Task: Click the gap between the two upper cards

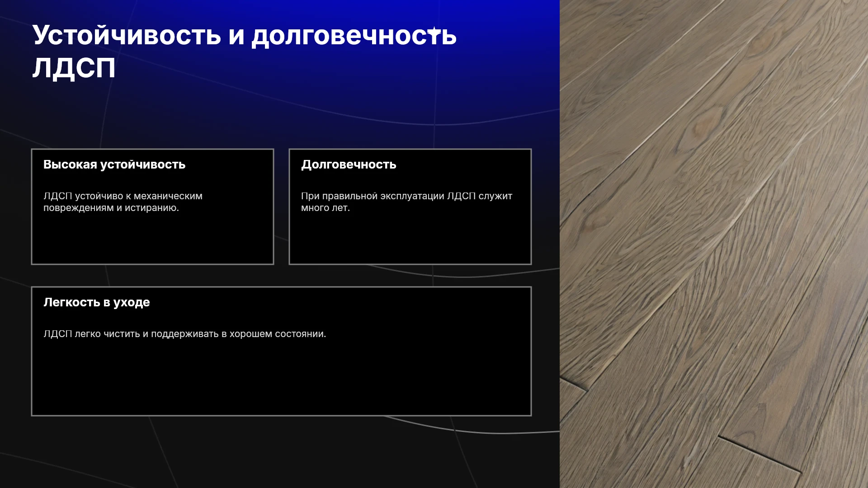Action: coord(281,206)
